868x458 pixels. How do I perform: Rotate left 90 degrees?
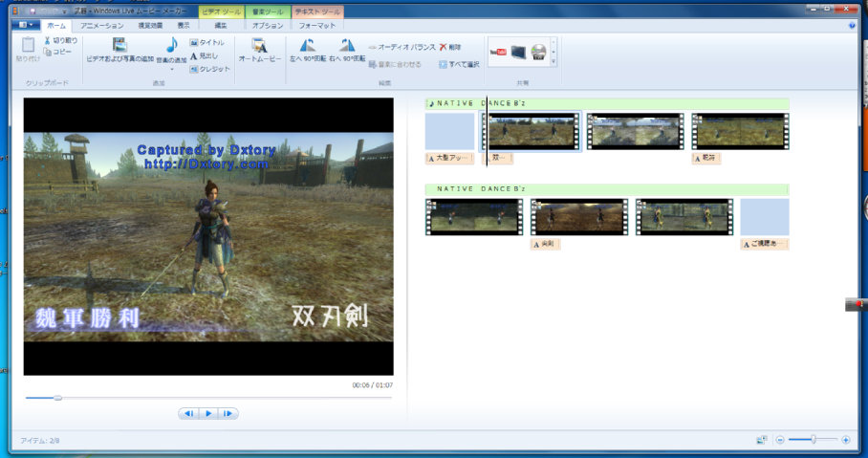tap(309, 51)
